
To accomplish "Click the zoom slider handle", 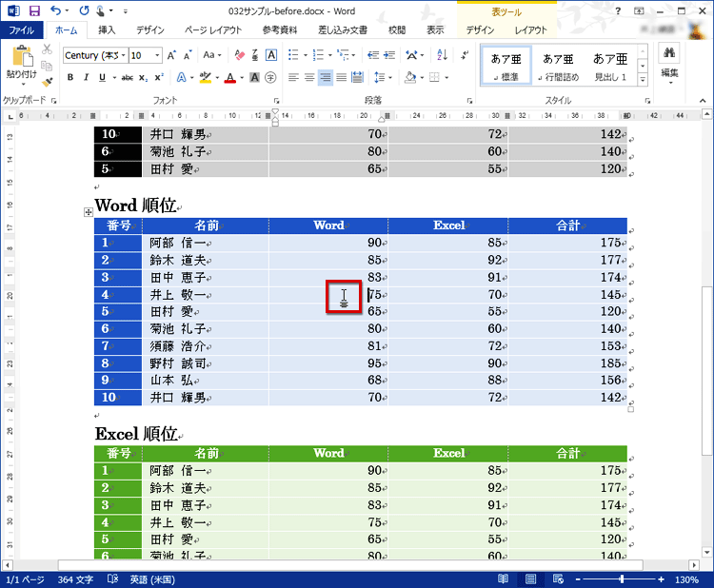I will (622, 579).
